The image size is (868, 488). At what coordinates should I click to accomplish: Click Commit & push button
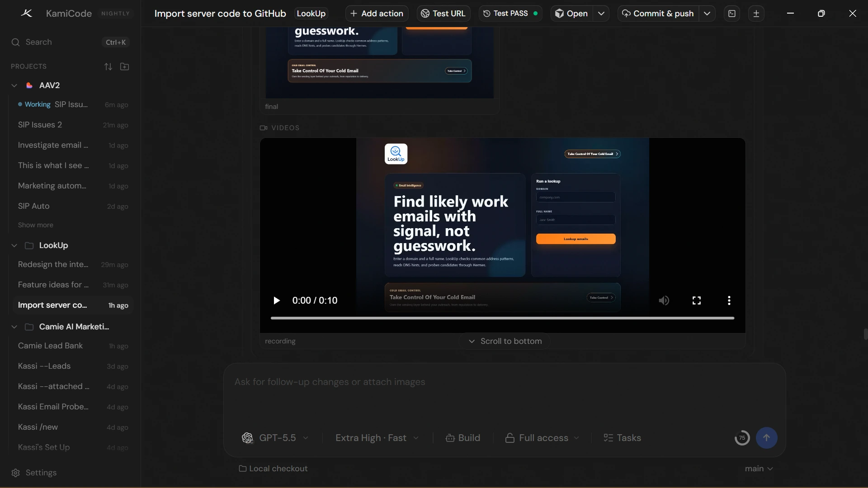coord(658,14)
